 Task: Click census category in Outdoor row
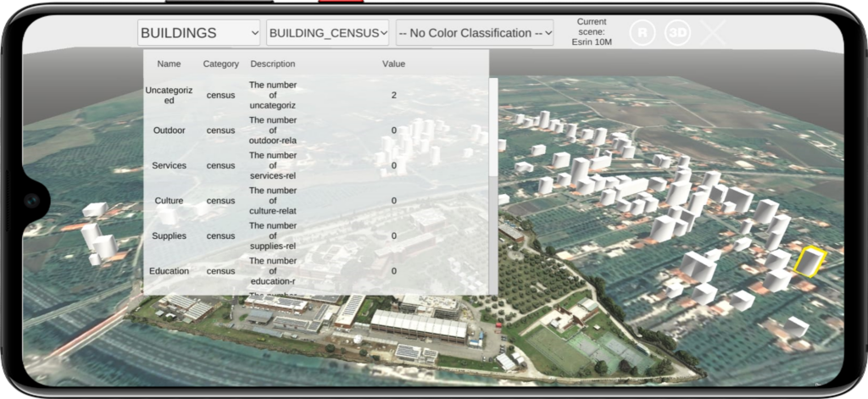(221, 130)
